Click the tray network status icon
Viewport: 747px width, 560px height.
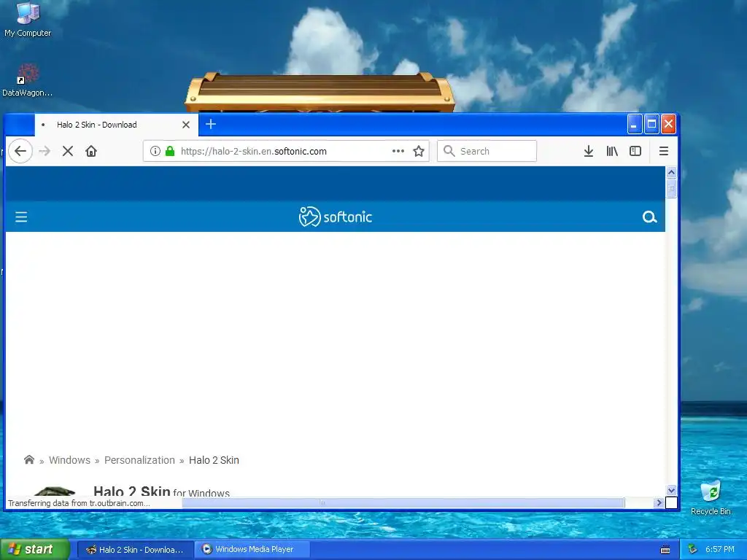(x=692, y=550)
